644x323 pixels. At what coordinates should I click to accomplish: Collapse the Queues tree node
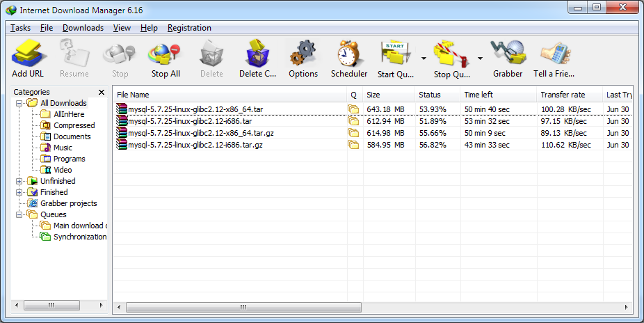[x=19, y=214]
